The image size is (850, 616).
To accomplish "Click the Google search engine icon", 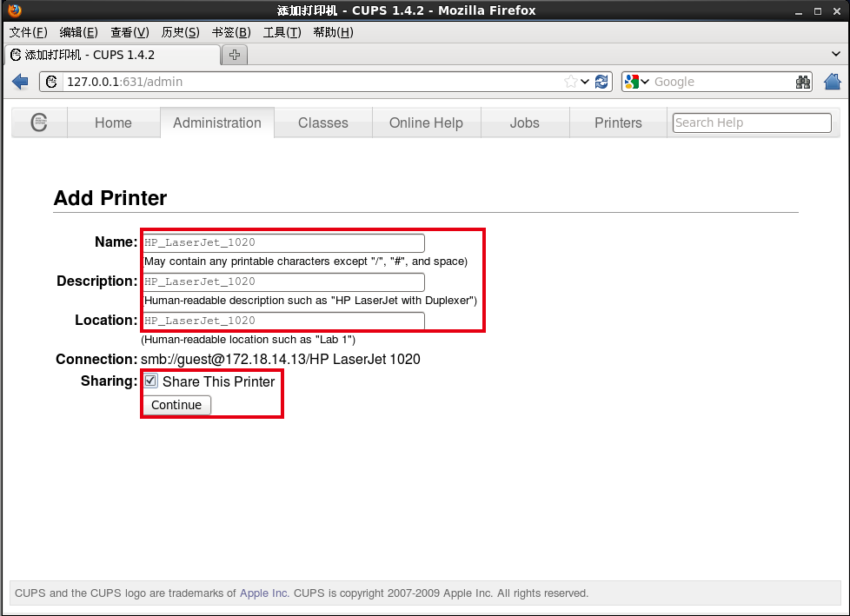I will (x=632, y=82).
